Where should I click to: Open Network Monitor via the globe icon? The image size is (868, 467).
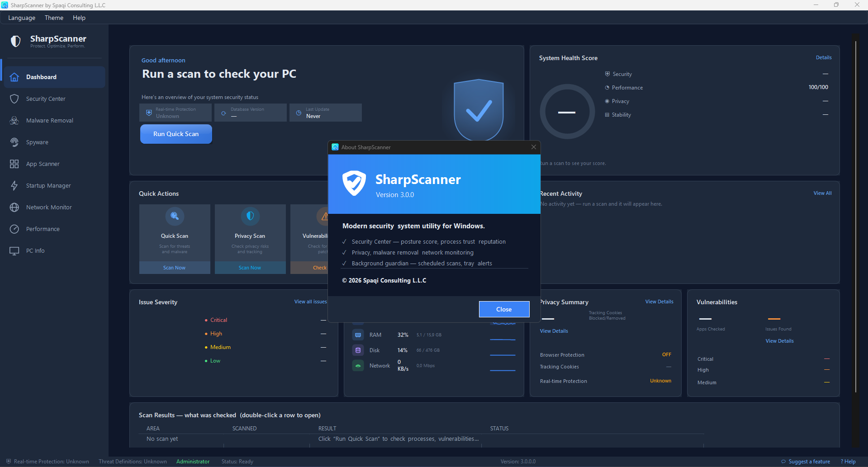[x=14, y=207]
